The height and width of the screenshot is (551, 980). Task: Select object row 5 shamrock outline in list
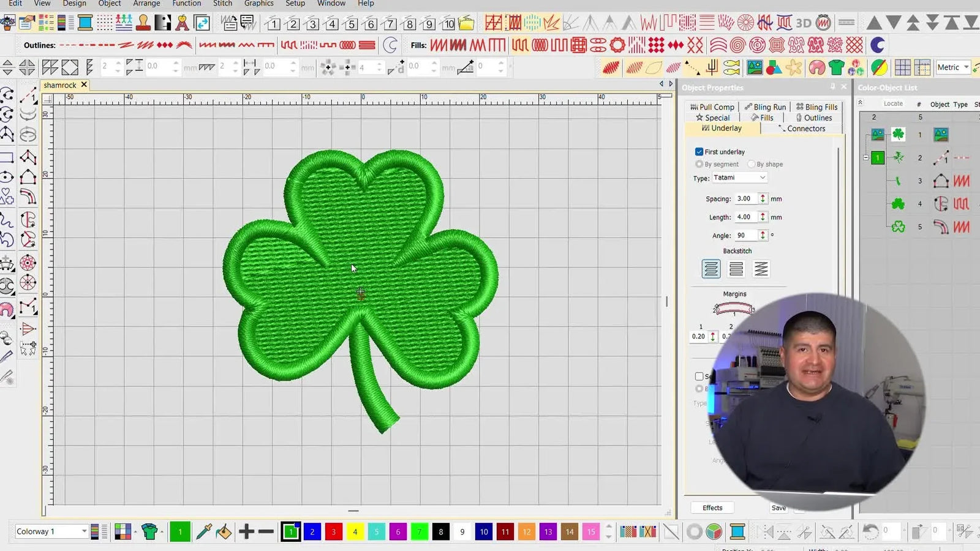point(919,227)
